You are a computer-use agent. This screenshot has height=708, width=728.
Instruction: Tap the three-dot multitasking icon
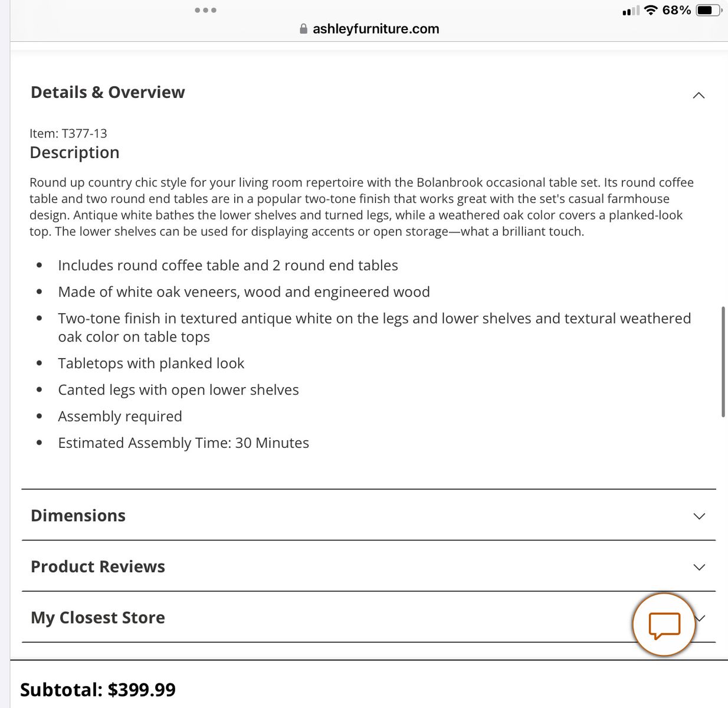click(205, 10)
